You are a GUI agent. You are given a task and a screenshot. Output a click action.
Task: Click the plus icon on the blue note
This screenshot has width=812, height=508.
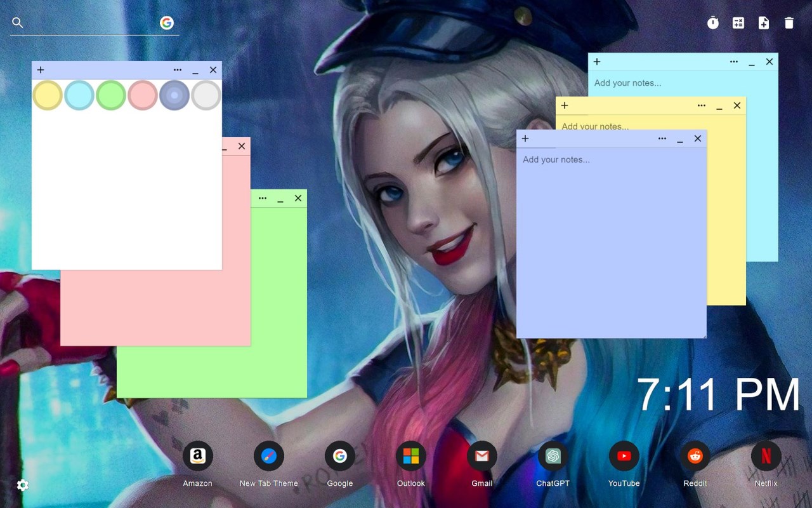[x=525, y=138]
